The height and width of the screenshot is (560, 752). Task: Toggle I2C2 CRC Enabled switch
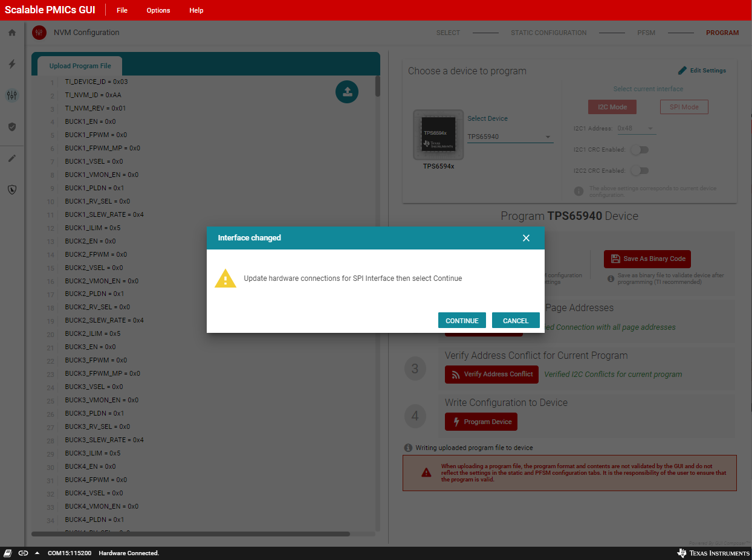tap(640, 171)
